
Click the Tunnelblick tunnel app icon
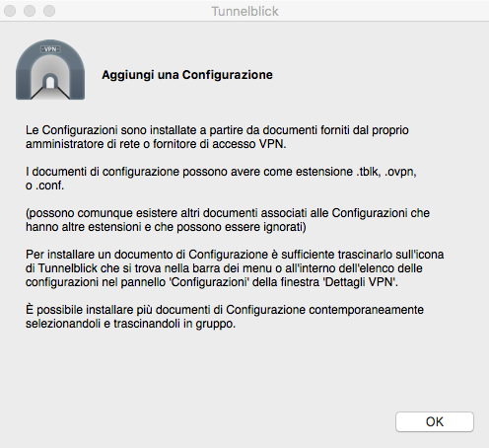(50, 70)
